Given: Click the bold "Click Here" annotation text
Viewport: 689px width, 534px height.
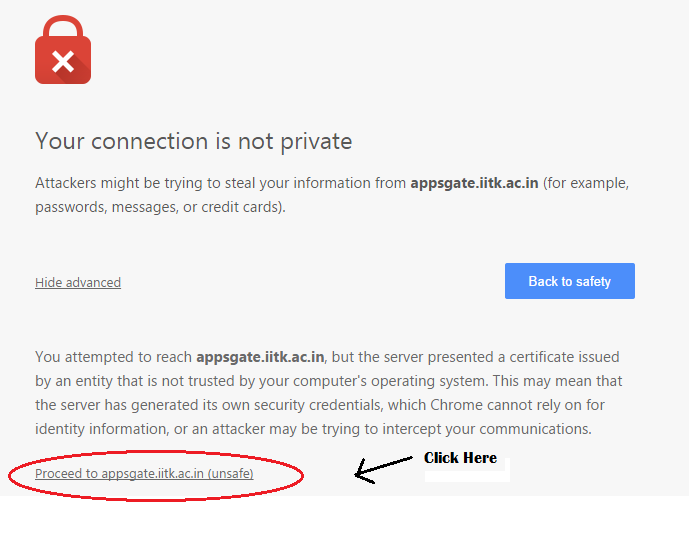Looking at the screenshot, I should coord(460,458).
